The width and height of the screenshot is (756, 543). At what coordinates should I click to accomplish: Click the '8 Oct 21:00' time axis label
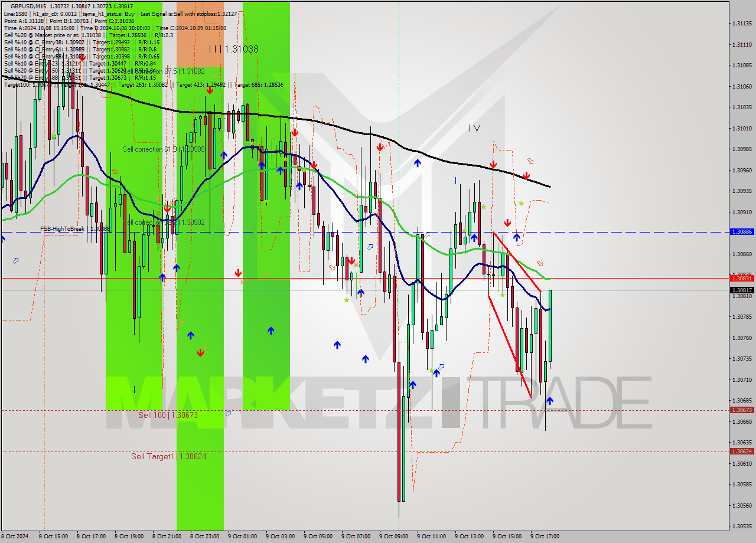coord(167,537)
